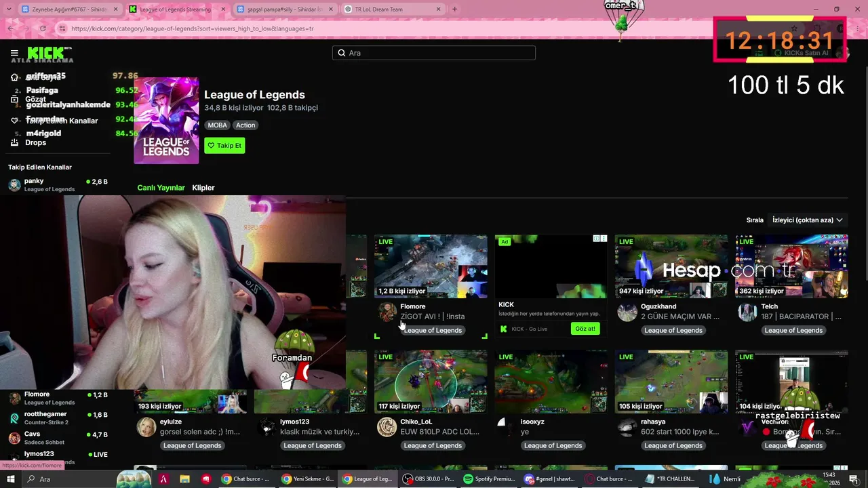Open the TR LoL Dream Team browser tab
Viewport: 868px width, 488px height.
(x=392, y=9)
